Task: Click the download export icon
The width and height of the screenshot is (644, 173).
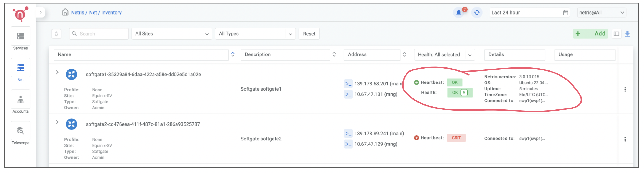Action: click(x=627, y=34)
